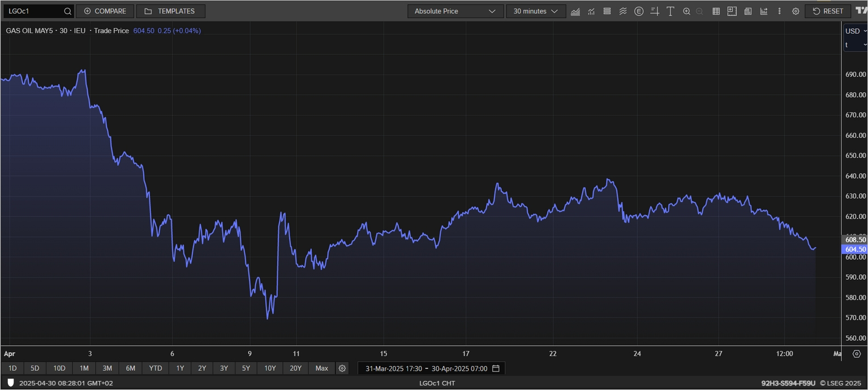
Task: Open the TEMPLATES button
Action: (x=170, y=11)
